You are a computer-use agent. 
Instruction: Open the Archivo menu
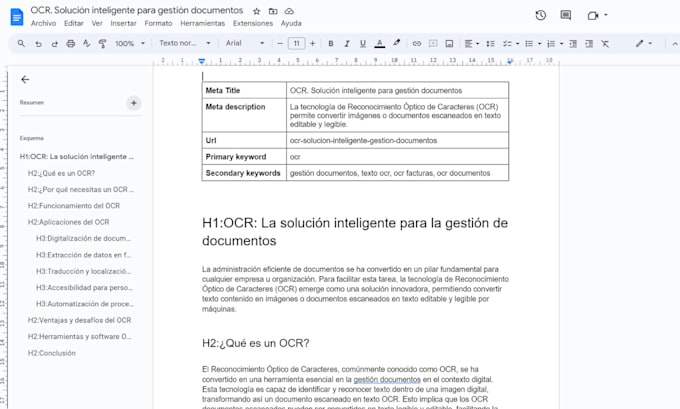click(x=43, y=23)
